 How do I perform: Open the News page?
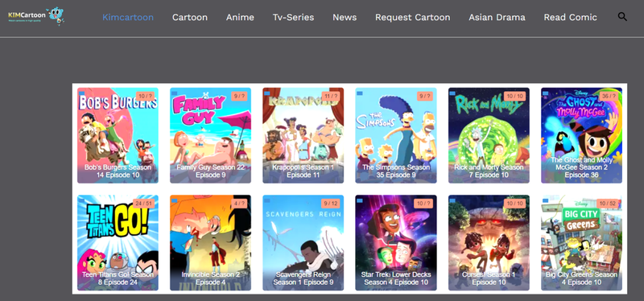tap(345, 17)
